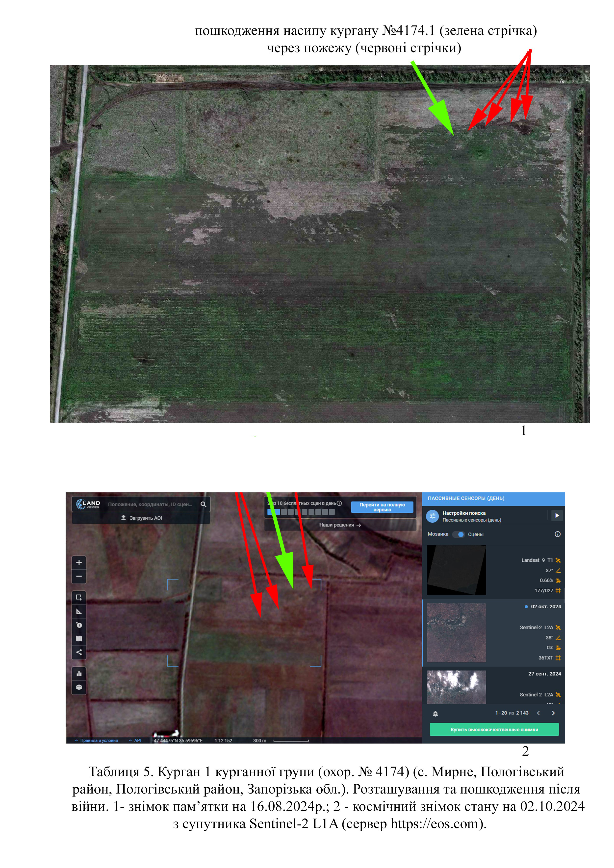
Task: Click the share icon in left toolbar
Action: click(79, 652)
